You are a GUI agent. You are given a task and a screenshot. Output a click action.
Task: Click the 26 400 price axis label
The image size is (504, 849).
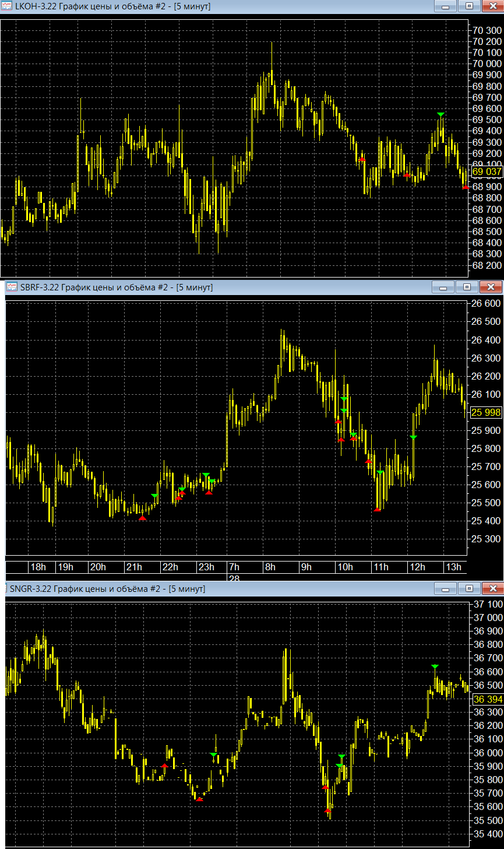click(x=487, y=340)
